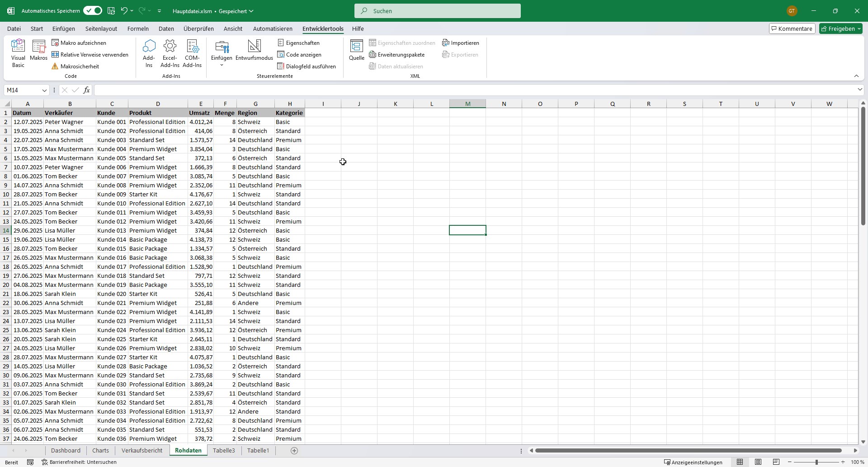Open Makrosicherheit settings

coord(80,66)
